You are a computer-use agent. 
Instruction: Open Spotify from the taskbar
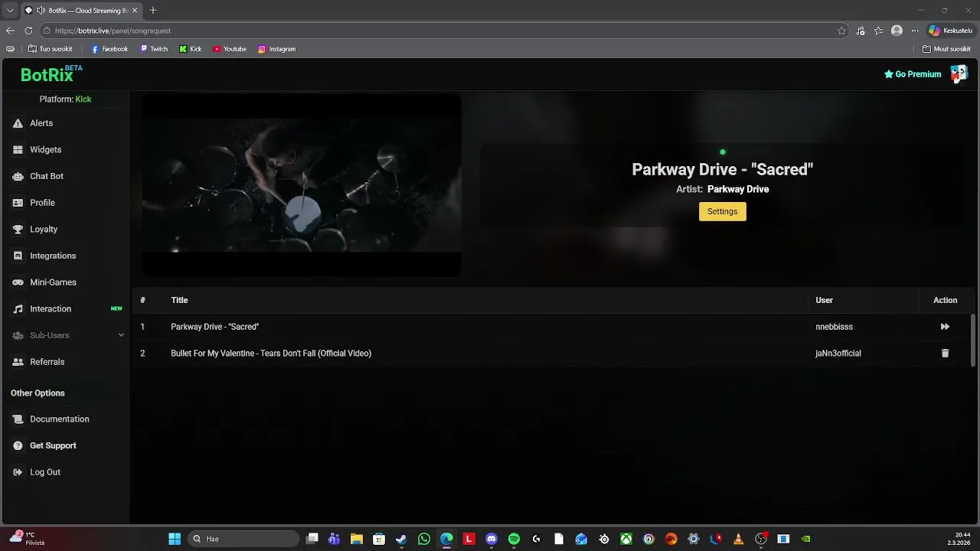click(x=514, y=539)
